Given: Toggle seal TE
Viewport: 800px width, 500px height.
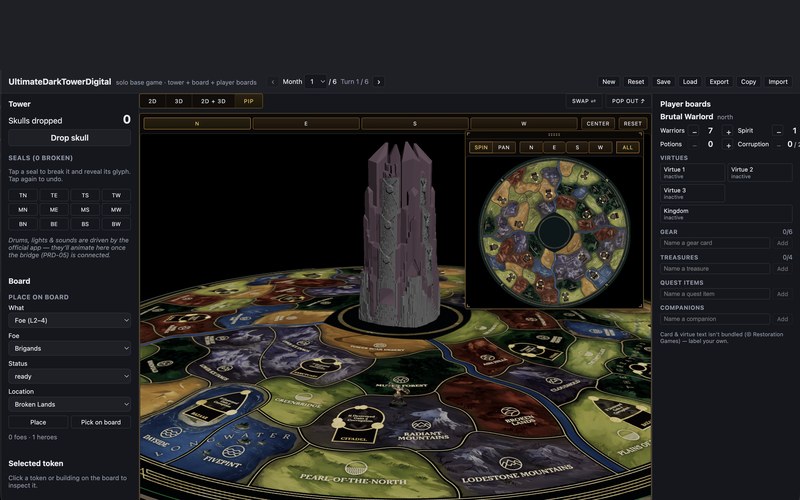Looking at the screenshot, I should pos(54,195).
